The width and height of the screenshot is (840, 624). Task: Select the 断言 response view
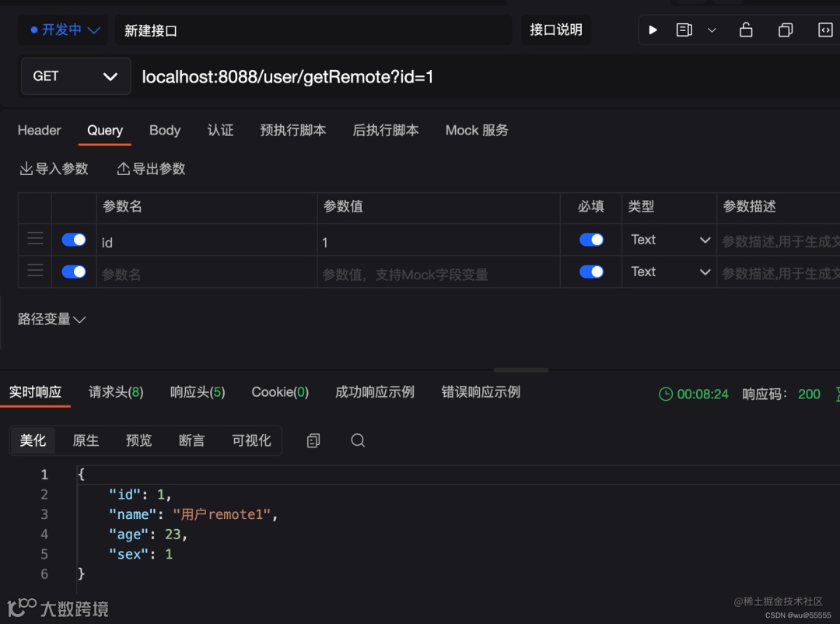pos(192,440)
